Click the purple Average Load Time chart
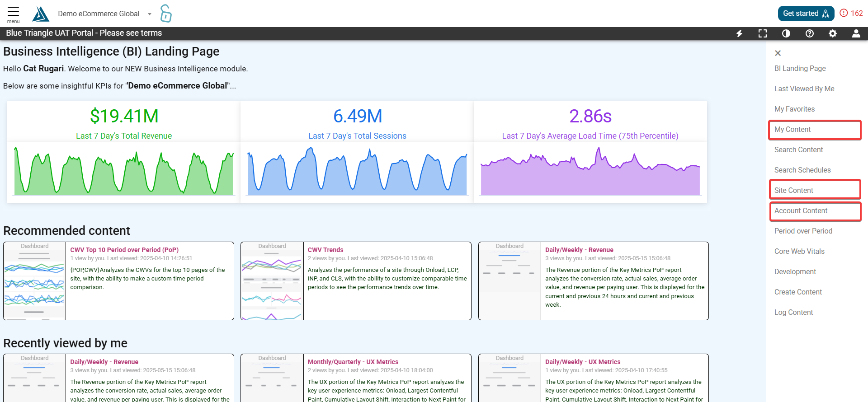 590,171
